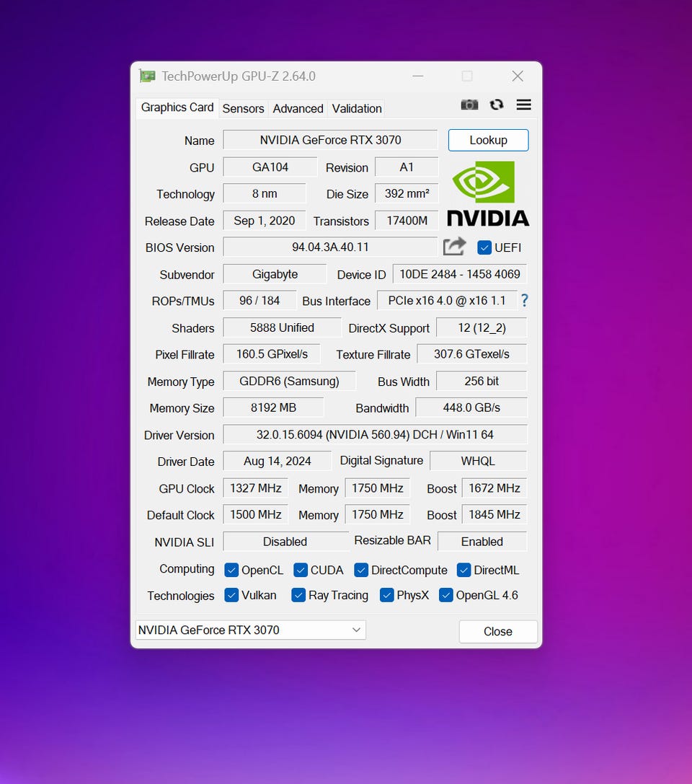Click the Lookup button

[488, 140]
